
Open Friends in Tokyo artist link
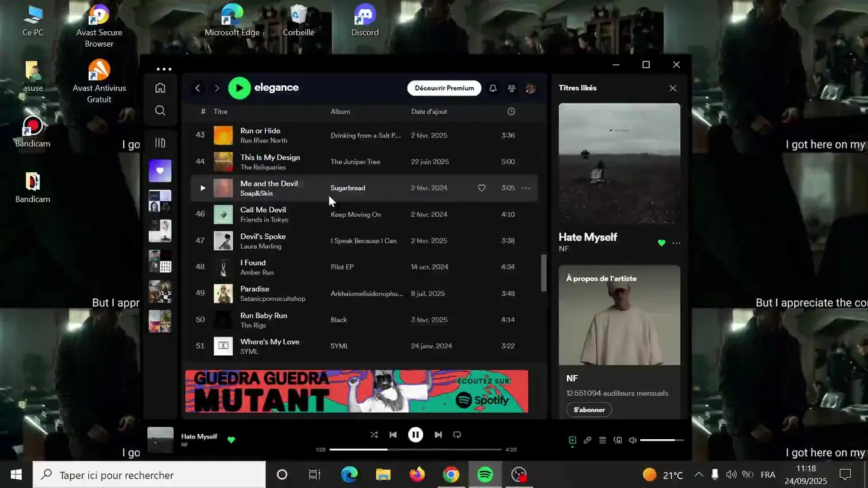tap(264, 220)
